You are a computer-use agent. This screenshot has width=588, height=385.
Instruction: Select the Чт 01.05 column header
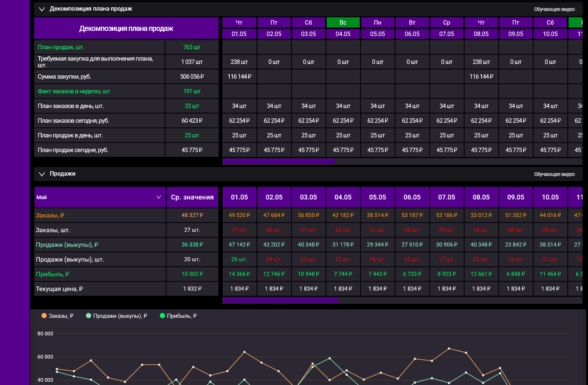[x=239, y=22]
